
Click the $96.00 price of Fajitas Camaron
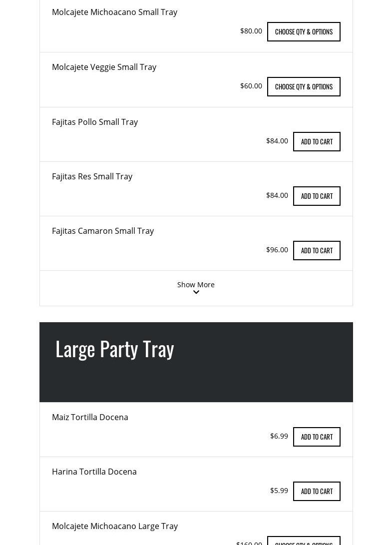pyautogui.click(x=277, y=250)
